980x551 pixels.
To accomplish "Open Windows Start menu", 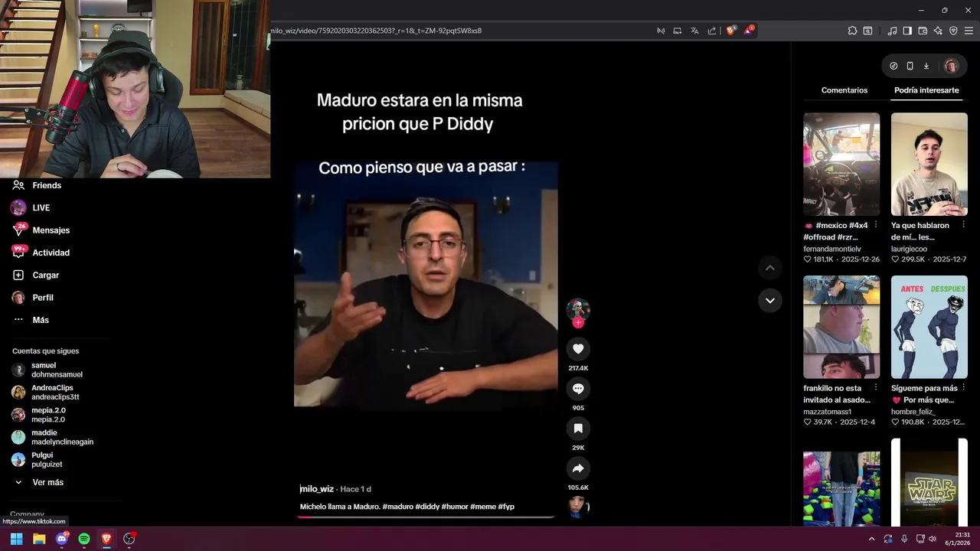I will coord(16,539).
